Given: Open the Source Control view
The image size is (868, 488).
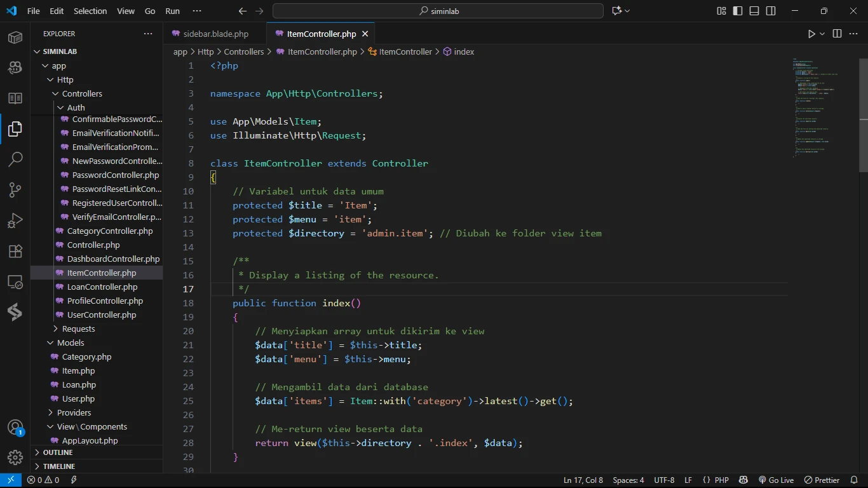Looking at the screenshot, I should pyautogui.click(x=15, y=189).
